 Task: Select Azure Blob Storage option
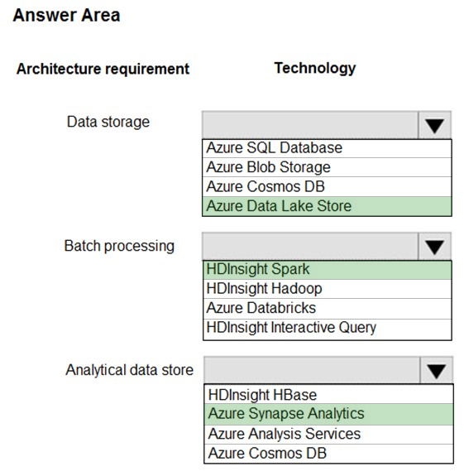point(327,167)
